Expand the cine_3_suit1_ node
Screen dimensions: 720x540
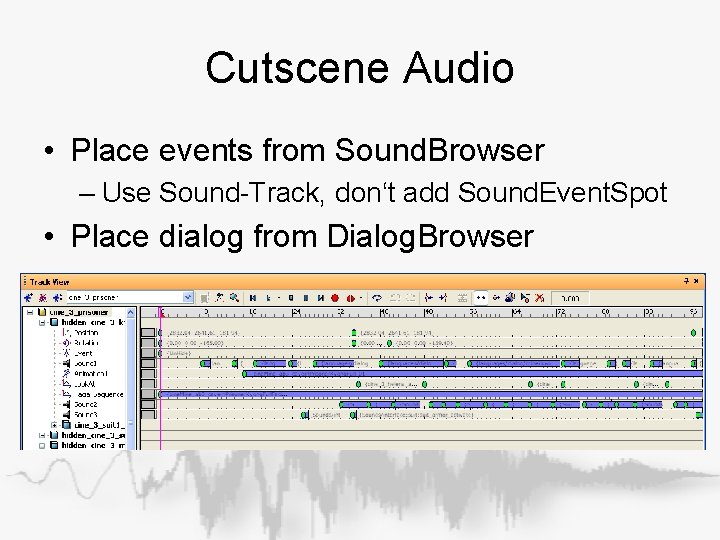point(54,425)
